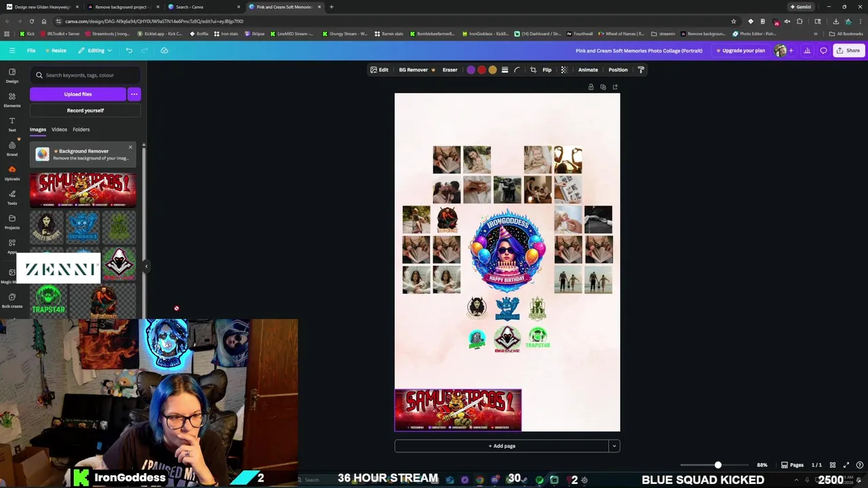Click Animate in the toolbar
868x488 pixels.
click(x=588, y=70)
